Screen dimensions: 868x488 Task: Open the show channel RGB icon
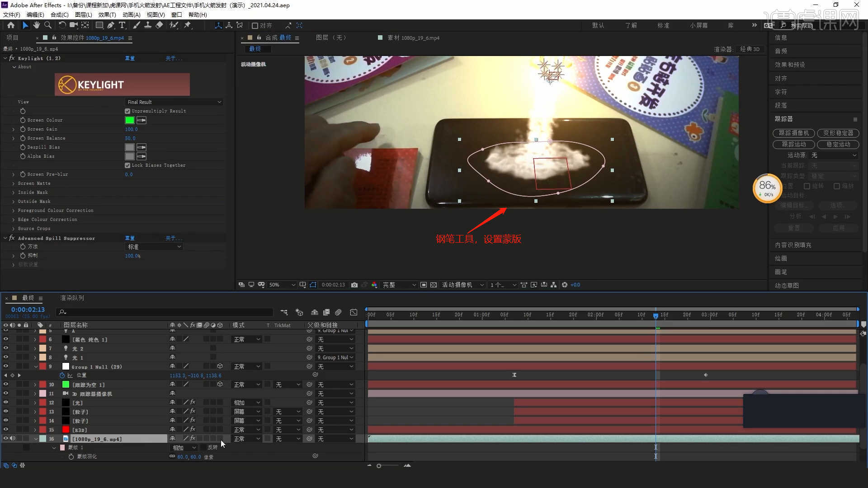[374, 285]
